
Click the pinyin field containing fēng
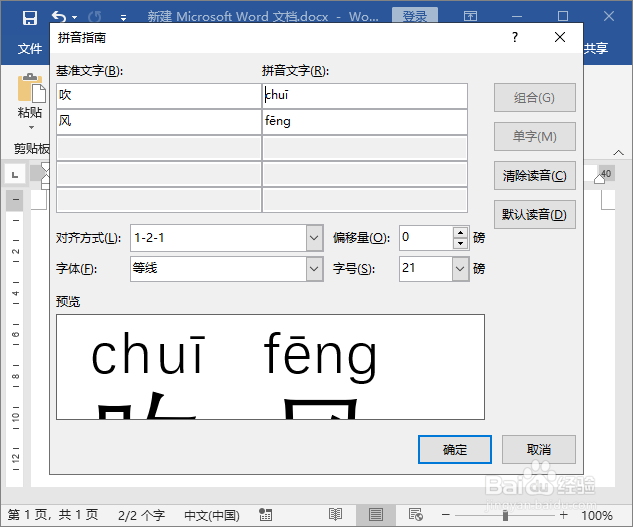click(365, 122)
